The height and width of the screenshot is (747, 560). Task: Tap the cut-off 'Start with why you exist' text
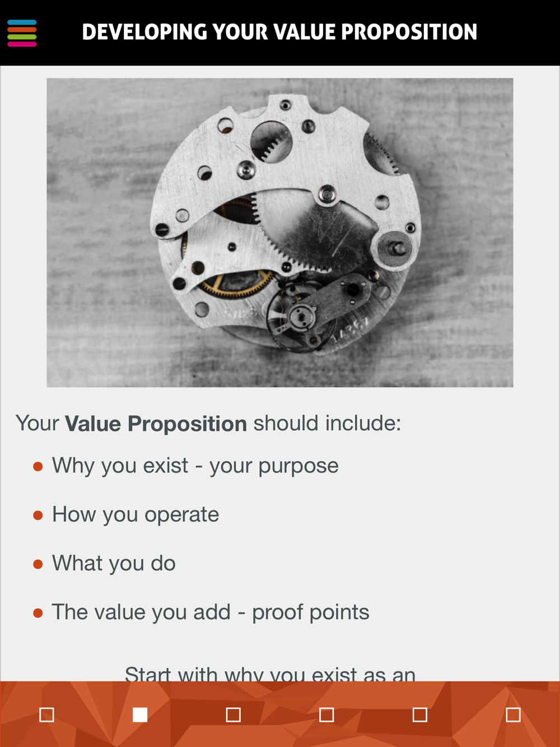coord(270,674)
